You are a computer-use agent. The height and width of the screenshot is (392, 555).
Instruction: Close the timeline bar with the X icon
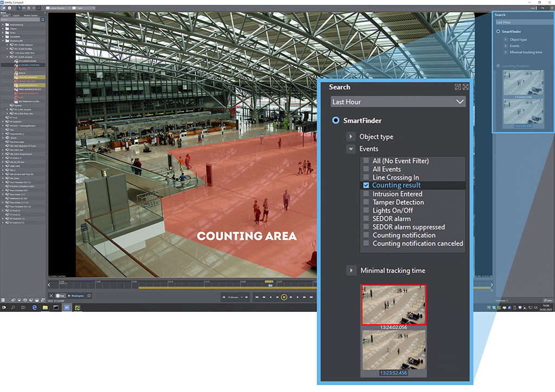51,296
